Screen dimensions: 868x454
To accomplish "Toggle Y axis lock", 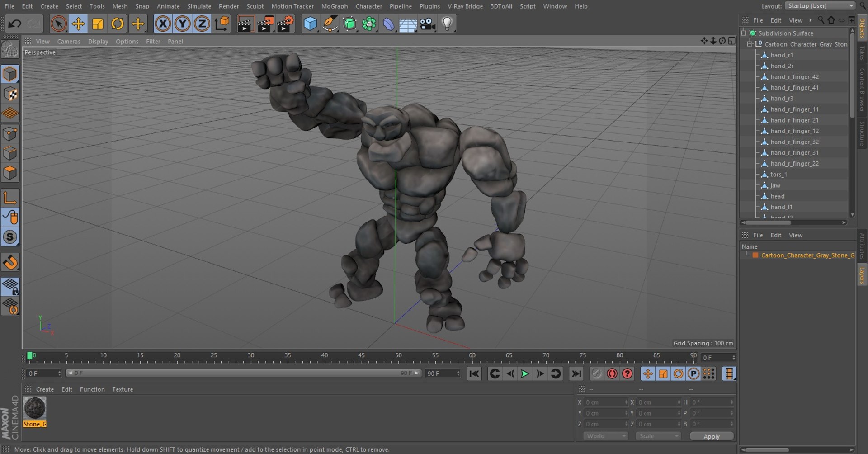I will click(182, 24).
